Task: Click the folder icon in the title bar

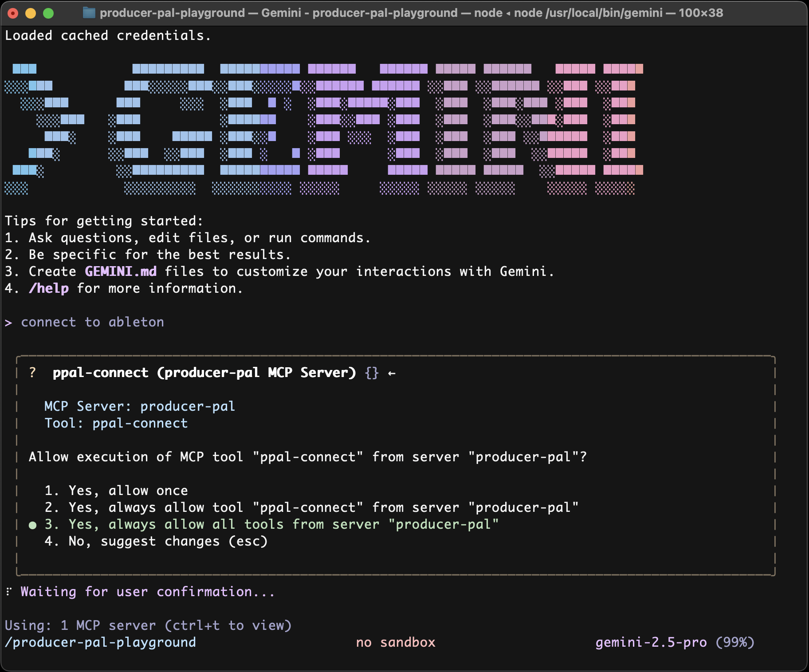Action: pyautogui.click(x=88, y=13)
